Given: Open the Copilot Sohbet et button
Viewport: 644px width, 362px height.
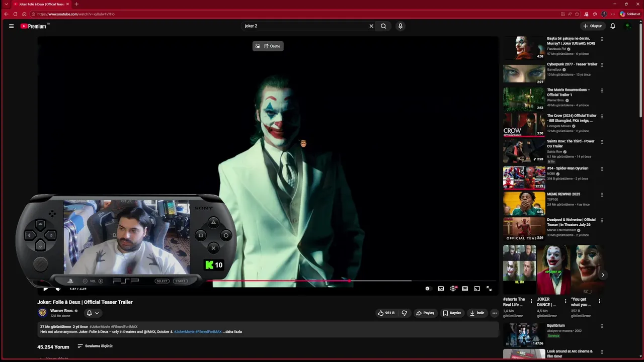Looking at the screenshot, I should [630, 14].
